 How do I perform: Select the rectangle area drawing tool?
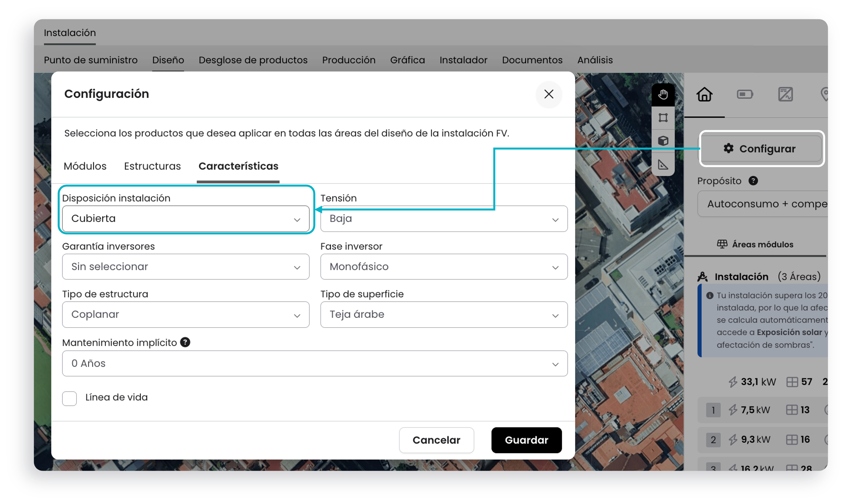point(663,118)
